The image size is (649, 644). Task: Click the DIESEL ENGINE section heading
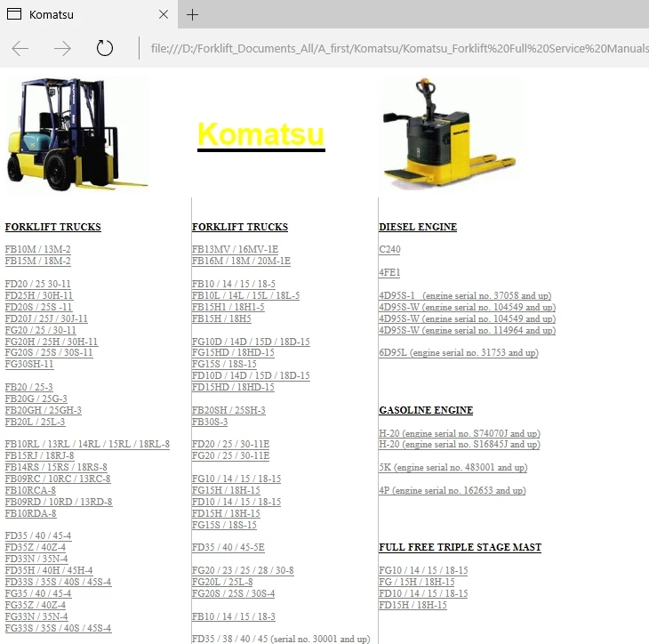[418, 227]
